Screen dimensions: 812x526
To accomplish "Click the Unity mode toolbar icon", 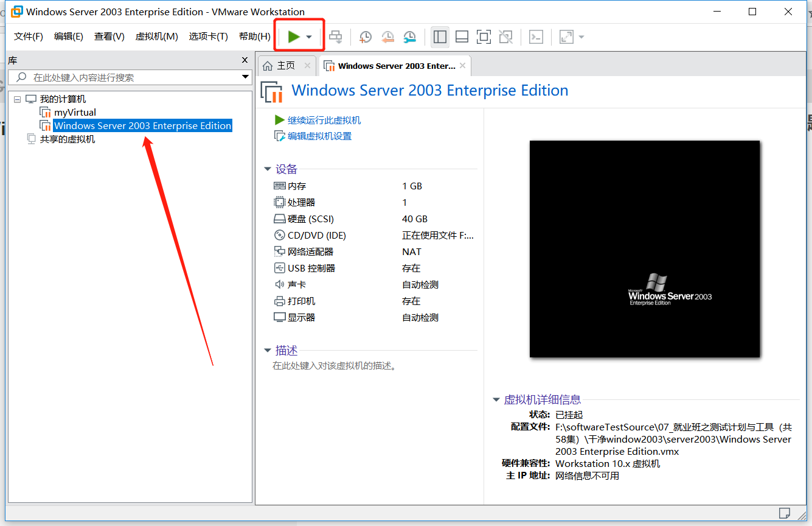I will (505, 37).
